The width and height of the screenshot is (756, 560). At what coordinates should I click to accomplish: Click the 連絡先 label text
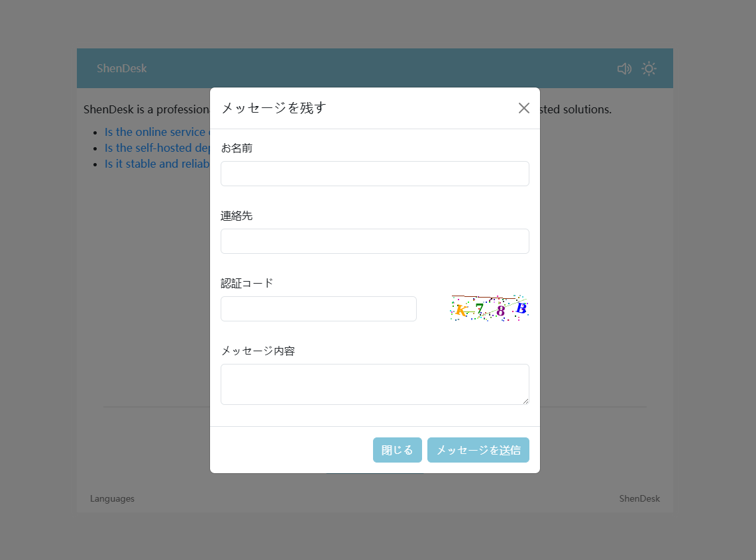click(237, 215)
